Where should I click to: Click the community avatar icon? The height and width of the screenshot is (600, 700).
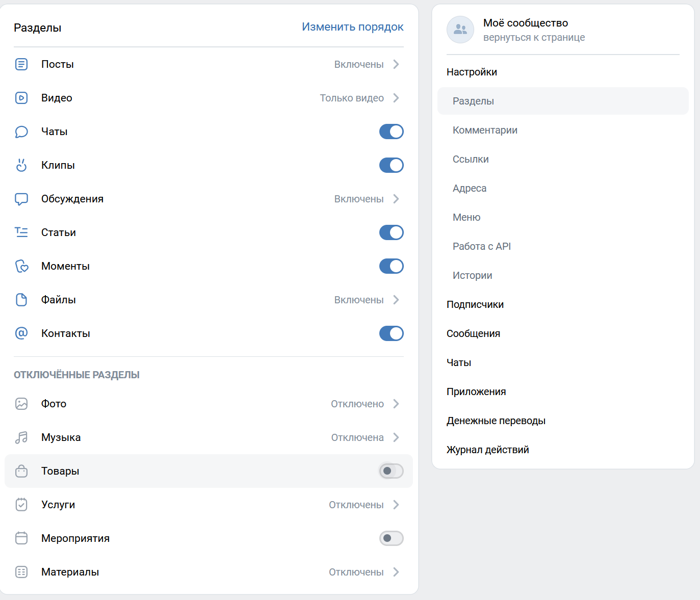click(460, 30)
